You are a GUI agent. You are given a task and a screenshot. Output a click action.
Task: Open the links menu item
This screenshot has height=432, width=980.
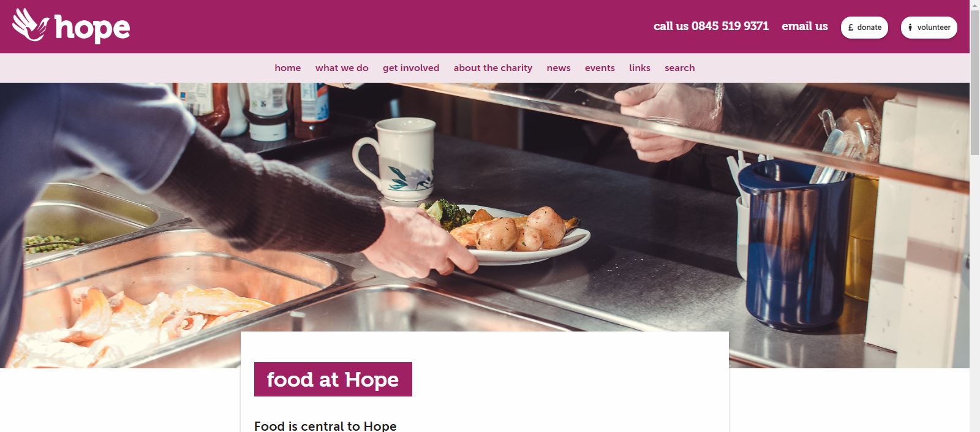639,68
